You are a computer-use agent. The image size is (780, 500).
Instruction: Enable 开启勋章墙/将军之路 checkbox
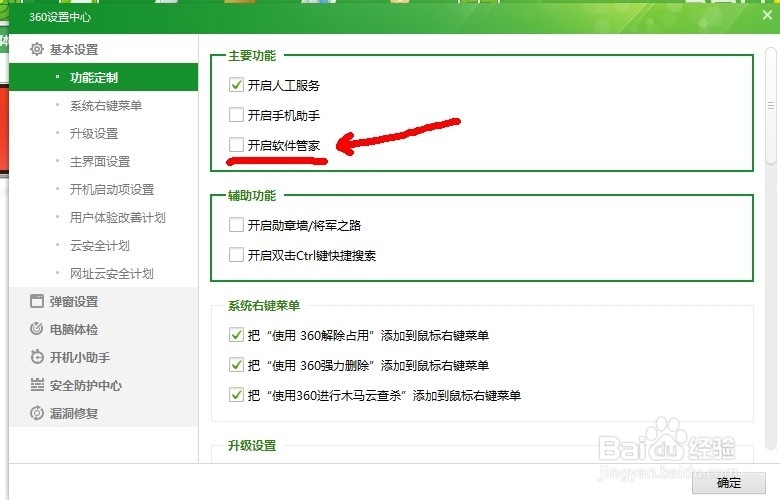click(x=236, y=225)
